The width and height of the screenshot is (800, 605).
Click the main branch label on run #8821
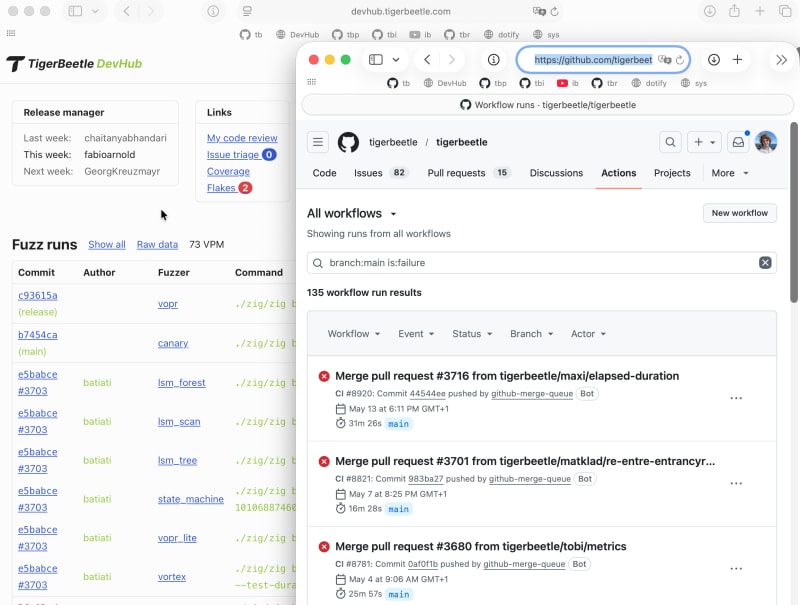tap(398, 509)
